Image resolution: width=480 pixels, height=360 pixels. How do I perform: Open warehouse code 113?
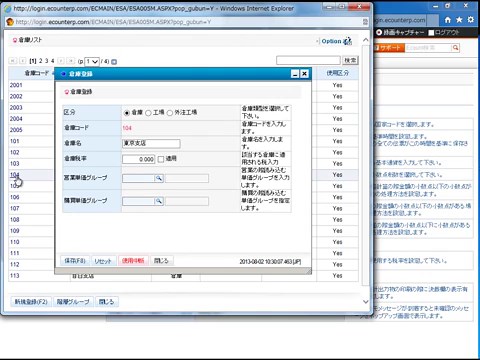[15, 276]
